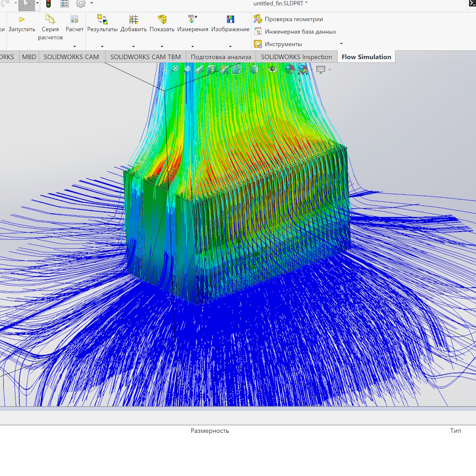Viewport: 476px width, 476px height.
Task: Click the Изображение save icon
Action: coord(230,20)
